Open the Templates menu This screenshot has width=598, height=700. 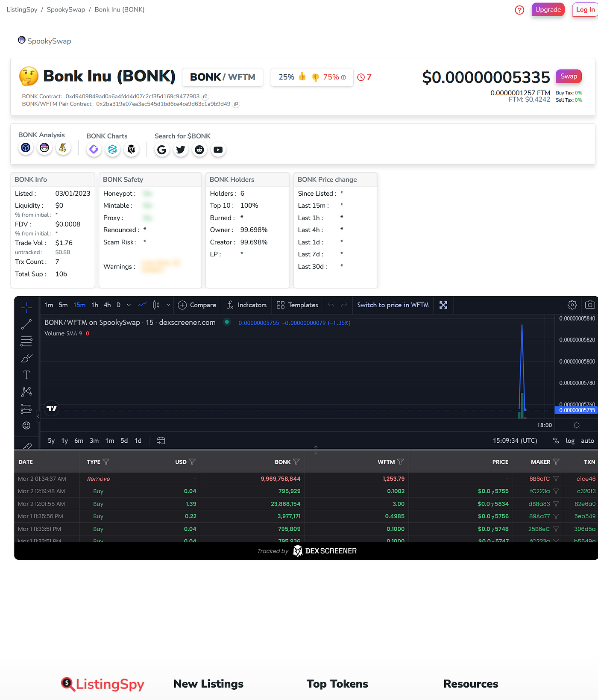pyautogui.click(x=297, y=305)
